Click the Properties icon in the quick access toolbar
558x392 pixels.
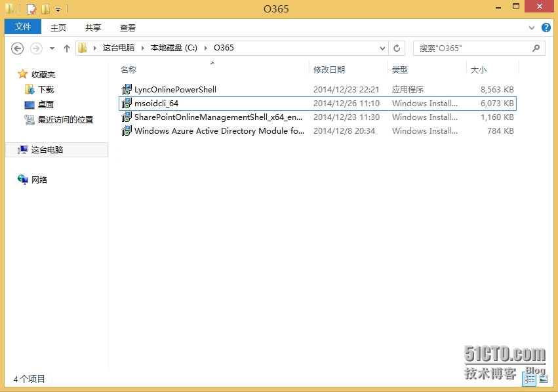[31, 9]
